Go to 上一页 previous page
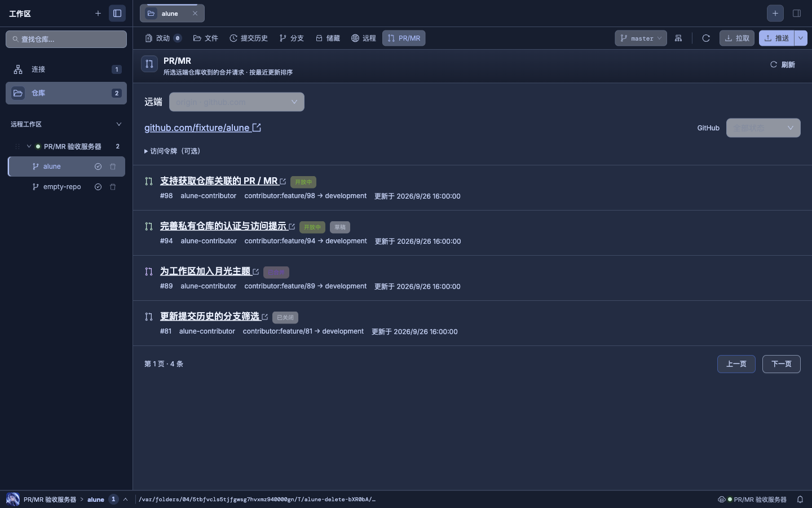The width and height of the screenshot is (812, 508). click(736, 364)
